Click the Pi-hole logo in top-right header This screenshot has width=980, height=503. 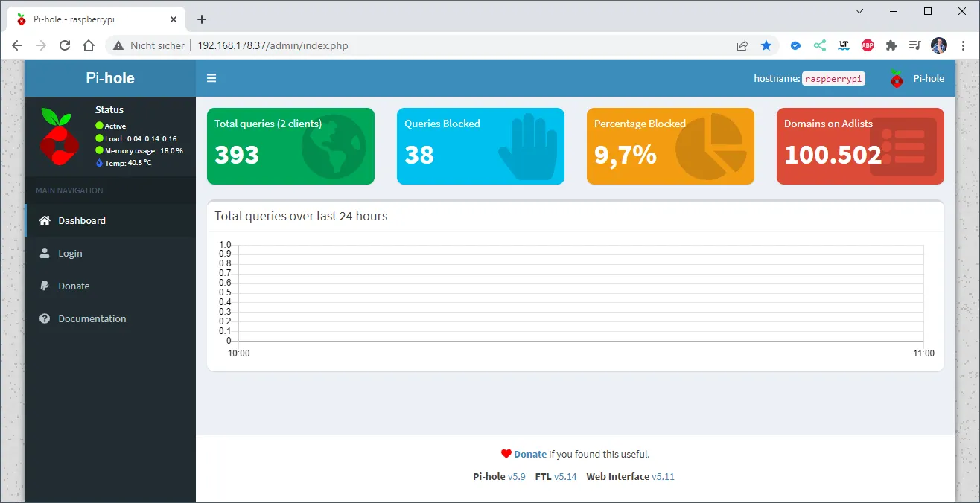[897, 78]
